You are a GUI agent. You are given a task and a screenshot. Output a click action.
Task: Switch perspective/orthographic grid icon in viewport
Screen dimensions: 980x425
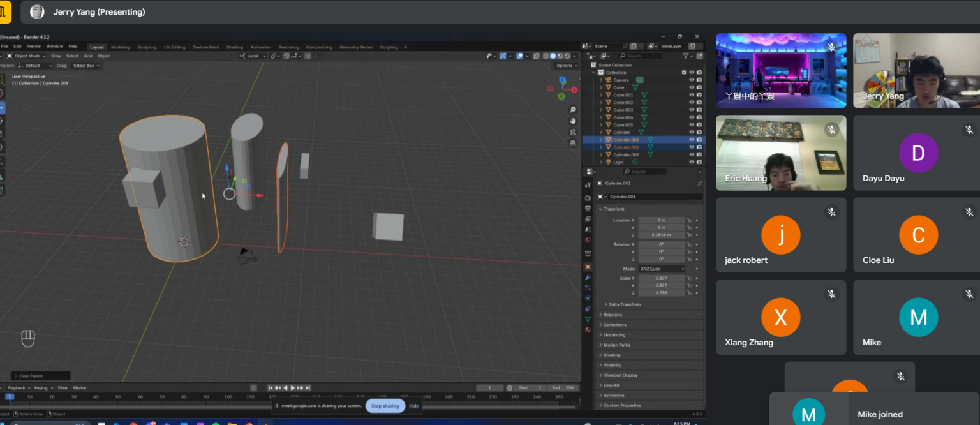pos(573,143)
